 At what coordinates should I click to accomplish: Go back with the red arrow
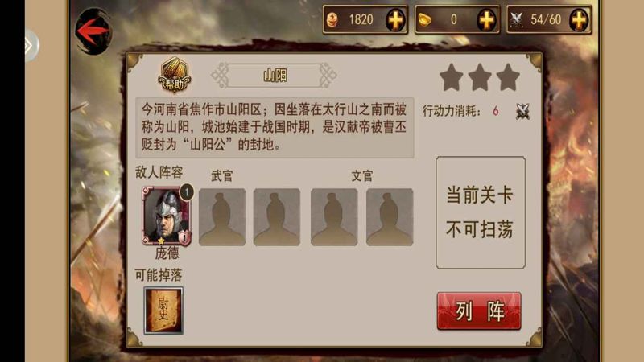pyautogui.click(x=93, y=31)
